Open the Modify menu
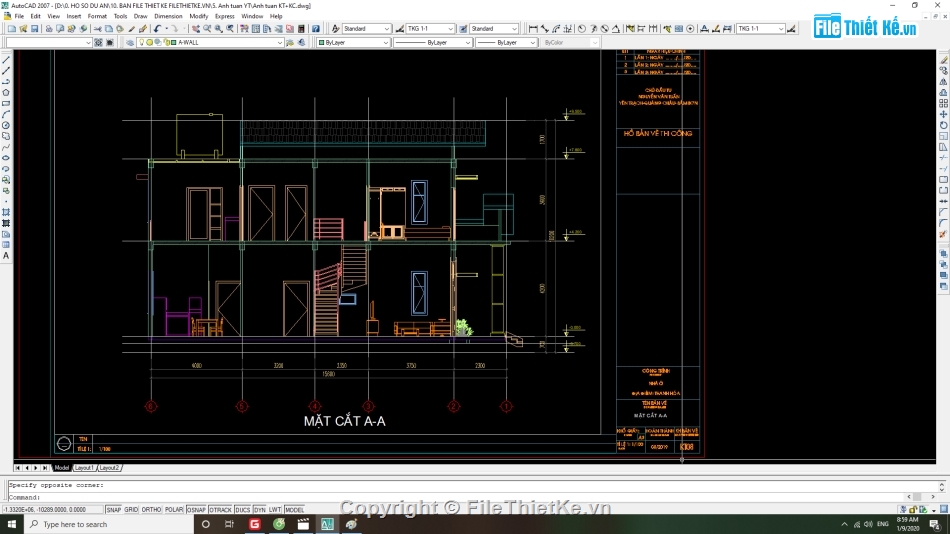Screen dimensions: 950x534 (x=199, y=16)
